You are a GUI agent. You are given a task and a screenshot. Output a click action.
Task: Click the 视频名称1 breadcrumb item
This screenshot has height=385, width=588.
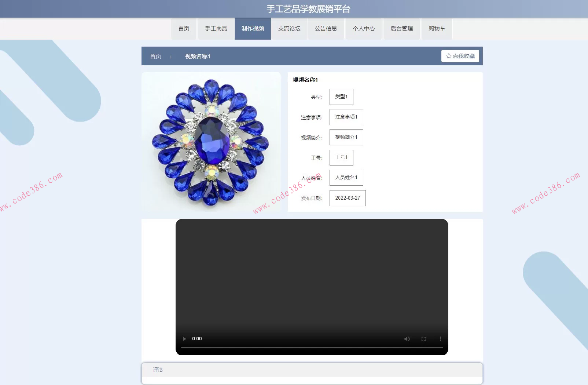[197, 56]
